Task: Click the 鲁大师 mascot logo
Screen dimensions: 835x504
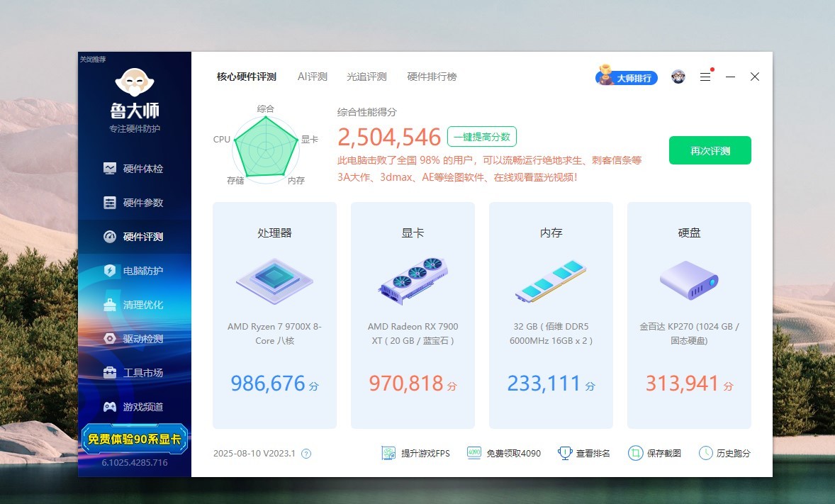Action: 135,82
